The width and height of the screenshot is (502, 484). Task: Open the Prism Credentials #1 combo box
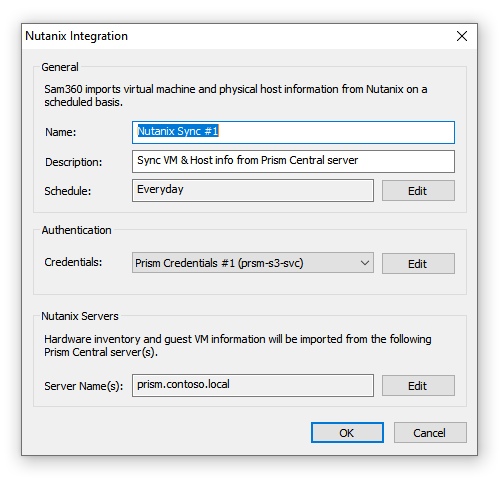tap(253, 263)
